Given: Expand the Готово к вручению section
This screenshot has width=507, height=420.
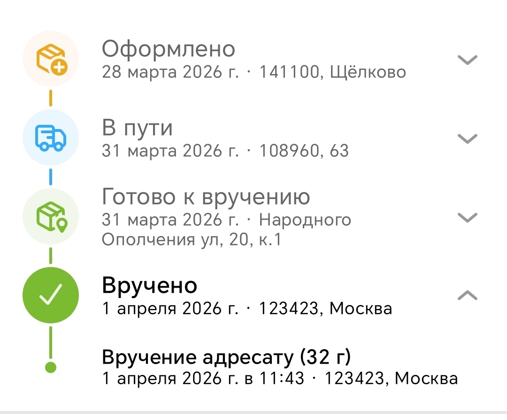Looking at the screenshot, I should [x=466, y=217].
